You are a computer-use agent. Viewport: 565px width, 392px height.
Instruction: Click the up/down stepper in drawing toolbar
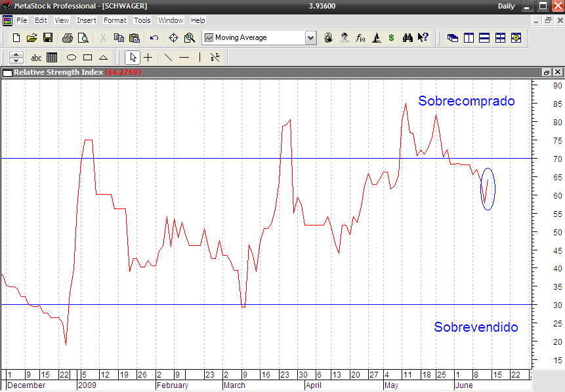(x=16, y=58)
